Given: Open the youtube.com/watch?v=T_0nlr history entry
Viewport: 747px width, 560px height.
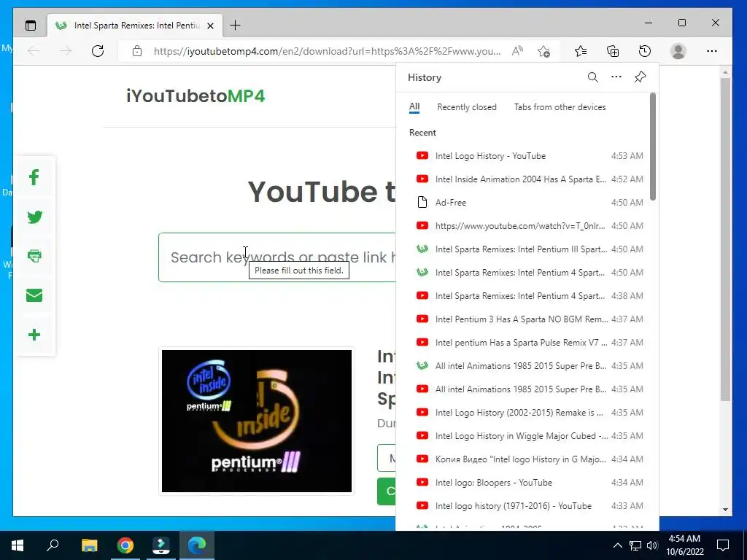Looking at the screenshot, I should (526, 226).
